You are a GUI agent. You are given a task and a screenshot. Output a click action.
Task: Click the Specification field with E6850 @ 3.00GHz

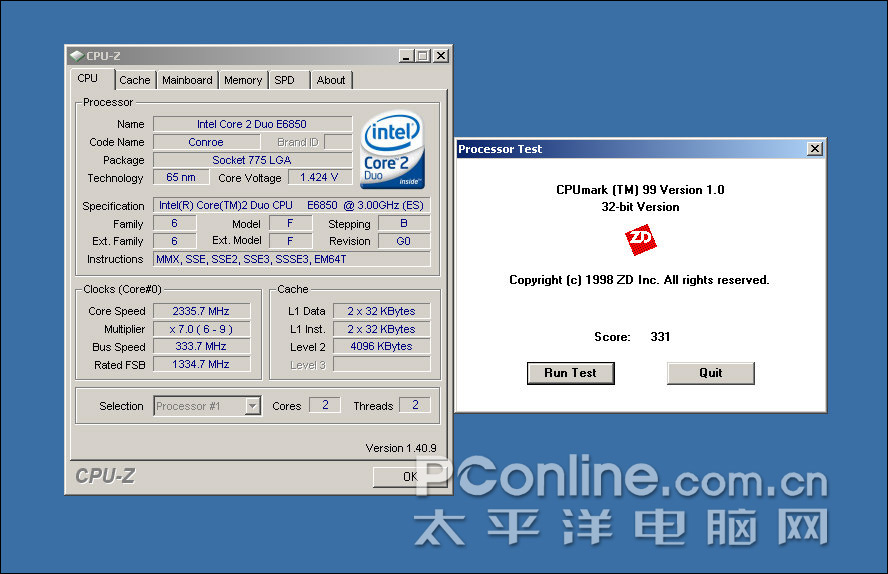[x=292, y=205]
